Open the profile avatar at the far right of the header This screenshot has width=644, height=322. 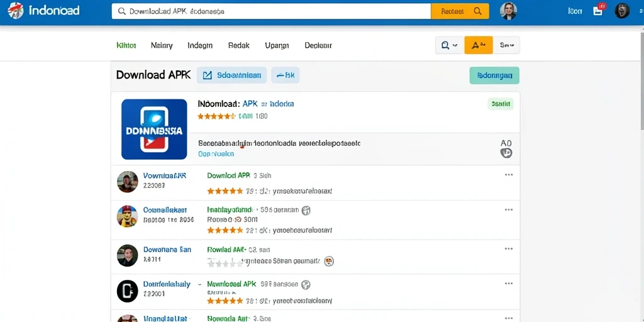[x=622, y=11]
